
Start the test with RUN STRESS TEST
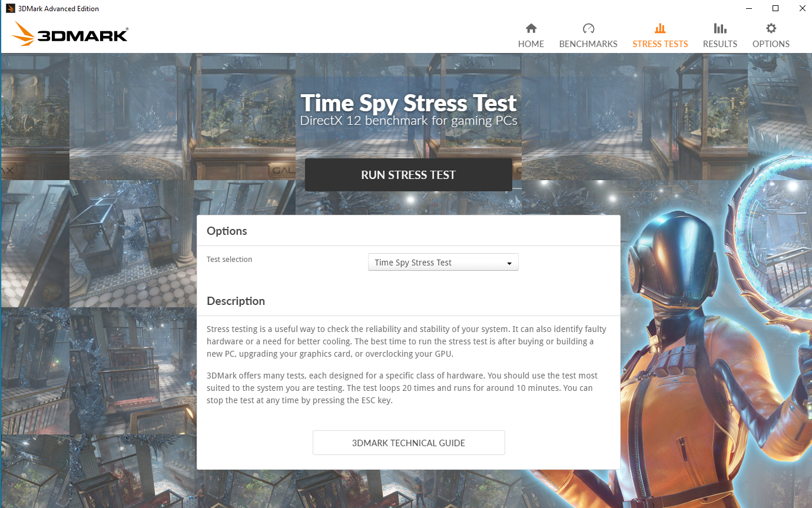click(x=409, y=175)
